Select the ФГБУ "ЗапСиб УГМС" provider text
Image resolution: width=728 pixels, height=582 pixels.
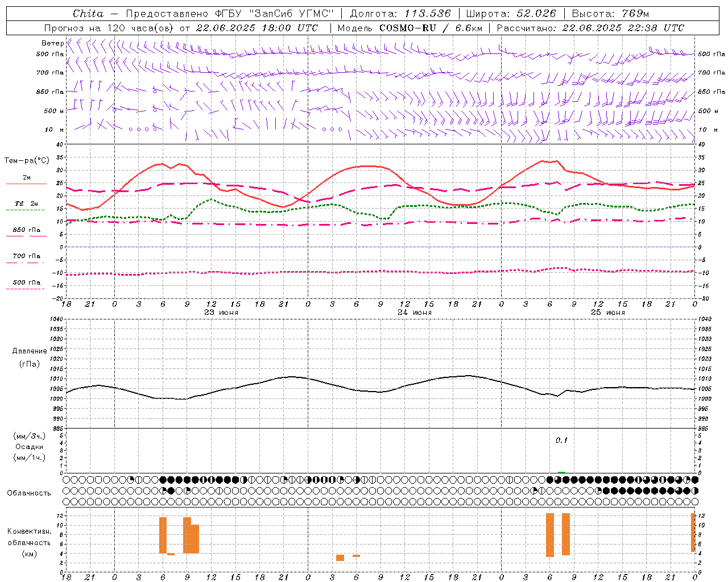(275, 14)
